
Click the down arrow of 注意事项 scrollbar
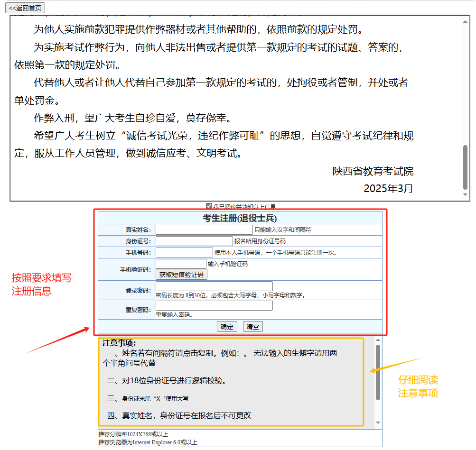point(377,420)
